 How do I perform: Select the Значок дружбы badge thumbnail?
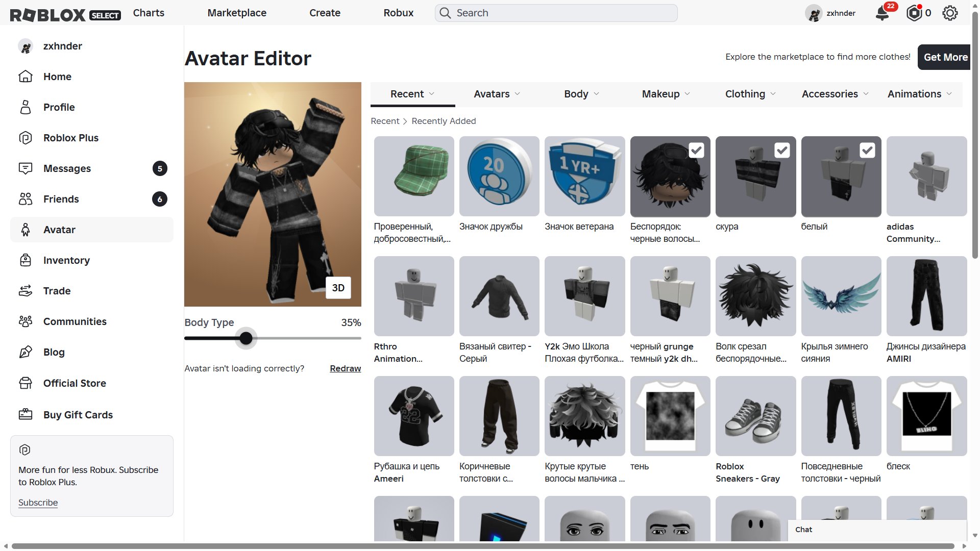499,176
